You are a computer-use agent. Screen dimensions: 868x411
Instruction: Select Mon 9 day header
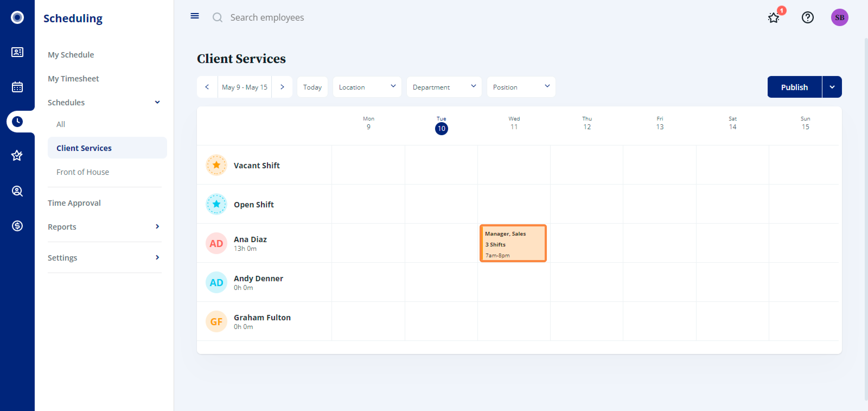(368, 123)
